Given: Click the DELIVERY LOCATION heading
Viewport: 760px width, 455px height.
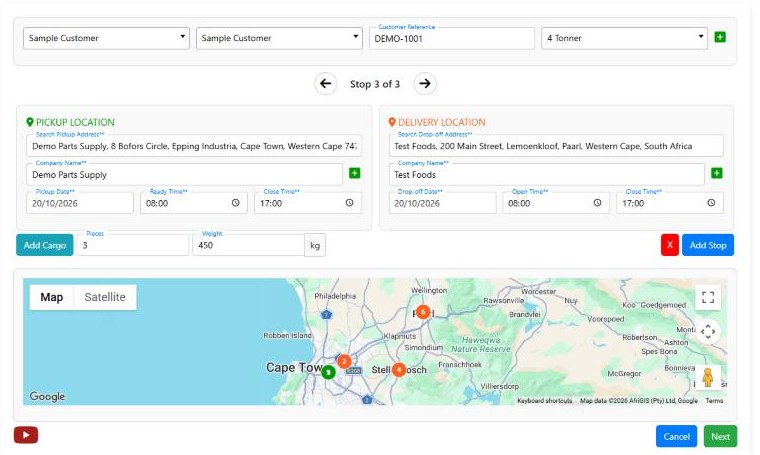Looking at the screenshot, I should coord(442,122).
